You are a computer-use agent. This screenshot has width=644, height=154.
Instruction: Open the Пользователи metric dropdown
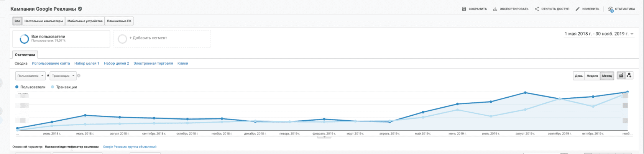(x=30, y=76)
